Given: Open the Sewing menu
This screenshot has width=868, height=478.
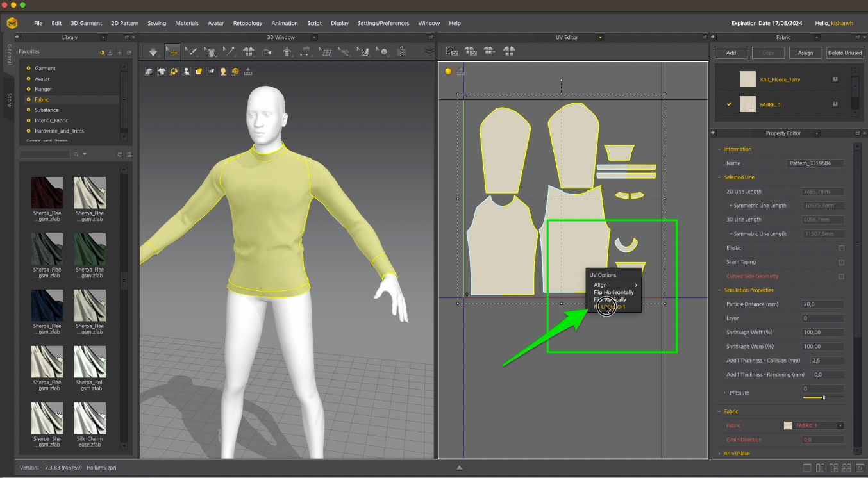Looking at the screenshot, I should 156,23.
